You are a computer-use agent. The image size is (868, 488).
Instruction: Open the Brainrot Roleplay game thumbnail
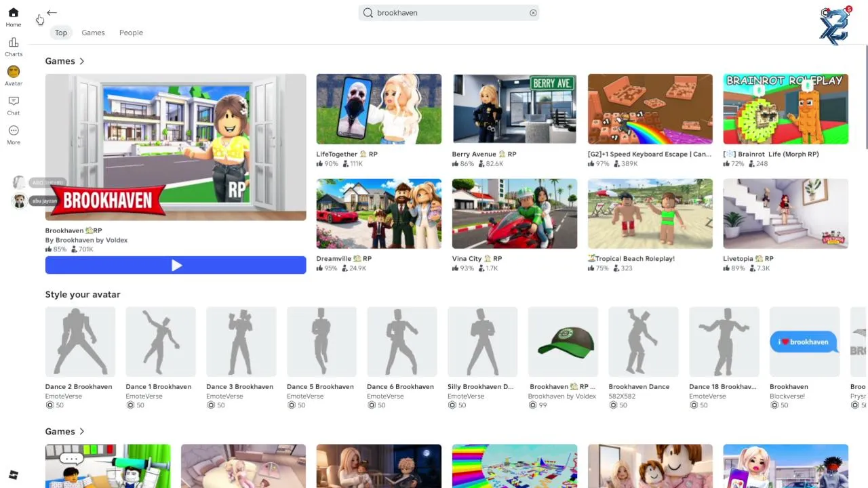click(x=786, y=109)
